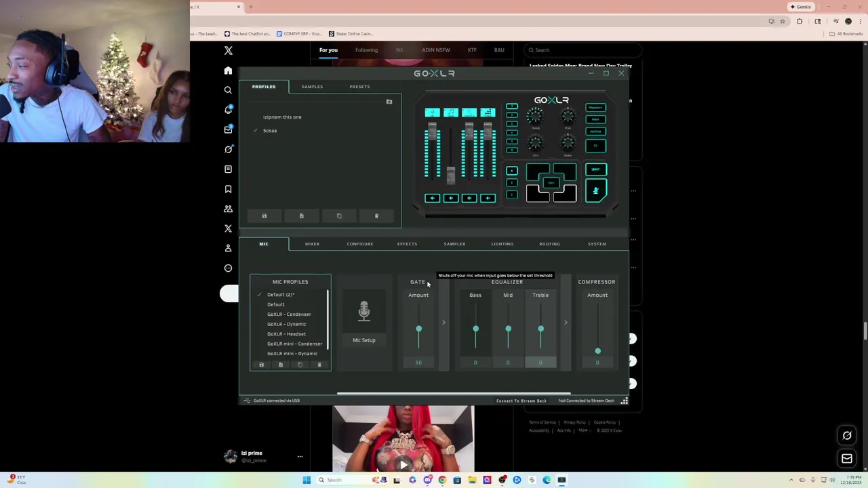Create new profile icon in Profiles panel

point(302,216)
